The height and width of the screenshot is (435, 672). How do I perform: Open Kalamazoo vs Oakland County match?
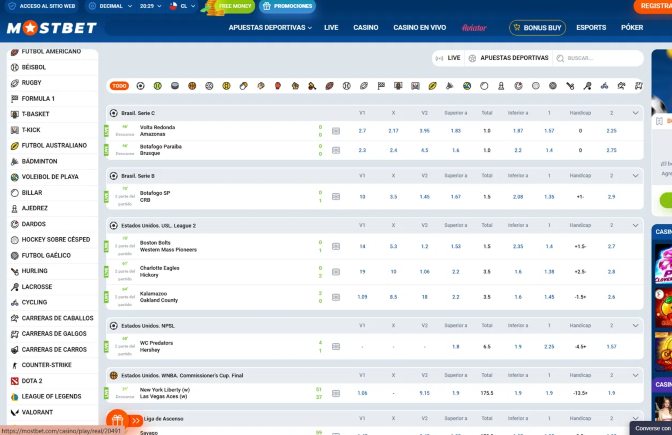(x=159, y=297)
